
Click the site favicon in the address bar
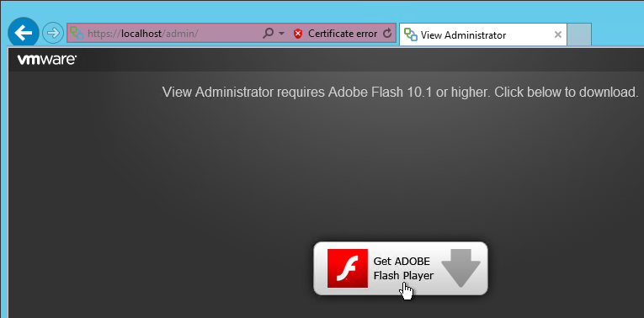(x=77, y=34)
